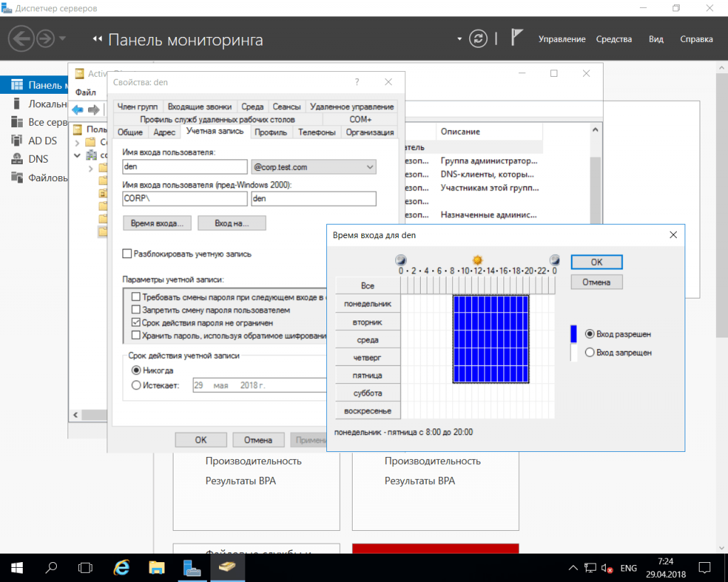Open Internet Explorer from the taskbar
The image size is (728, 582).
click(122, 567)
